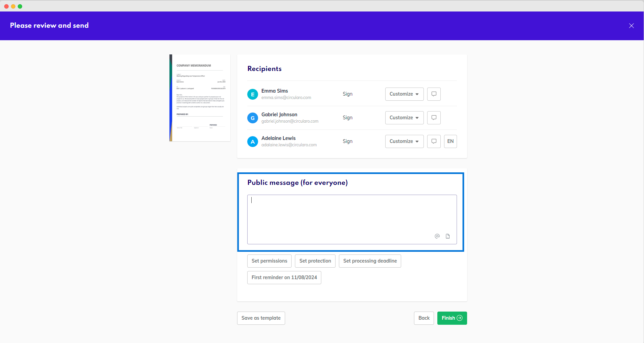Click Gabriel Johnson's G avatar
The height and width of the screenshot is (343, 644).
252,118
